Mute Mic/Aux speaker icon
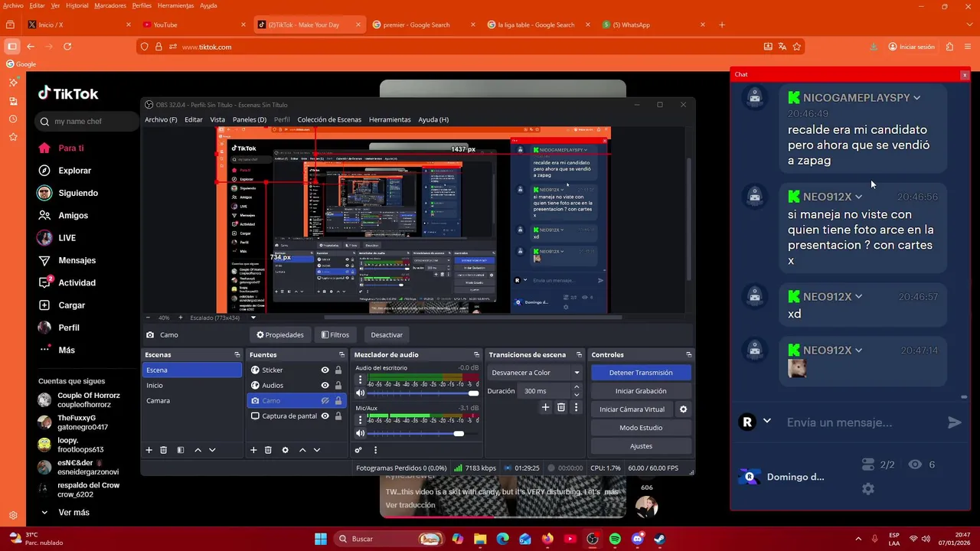This screenshot has height=551, width=980. tap(360, 433)
